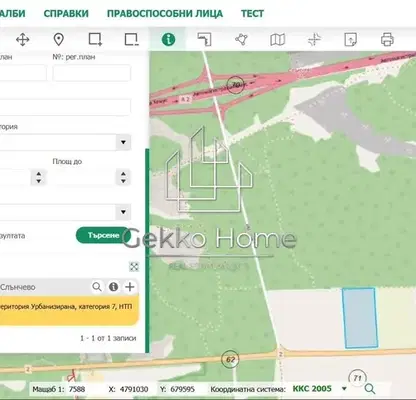
Task: Focus the wide text field below рег.план
Action: coord(65,107)
